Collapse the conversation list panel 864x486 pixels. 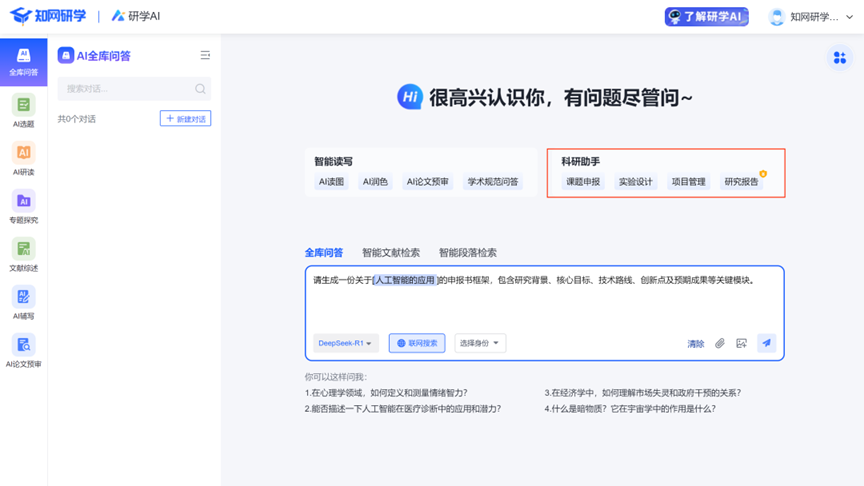pyautogui.click(x=205, y=56)
